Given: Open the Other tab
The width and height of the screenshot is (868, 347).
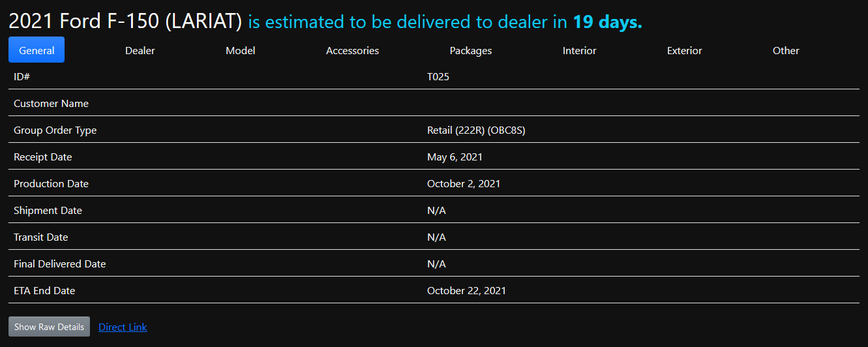Looking at the screenshot, I should click(x=786, y=50).
